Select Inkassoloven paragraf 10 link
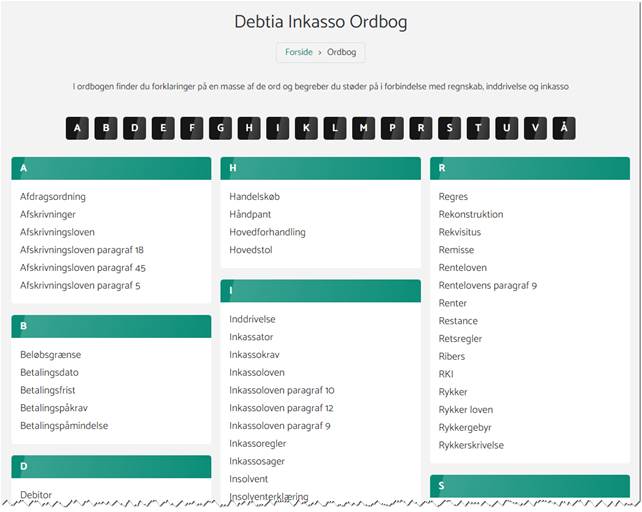The image size is (642, 512). 281,390
